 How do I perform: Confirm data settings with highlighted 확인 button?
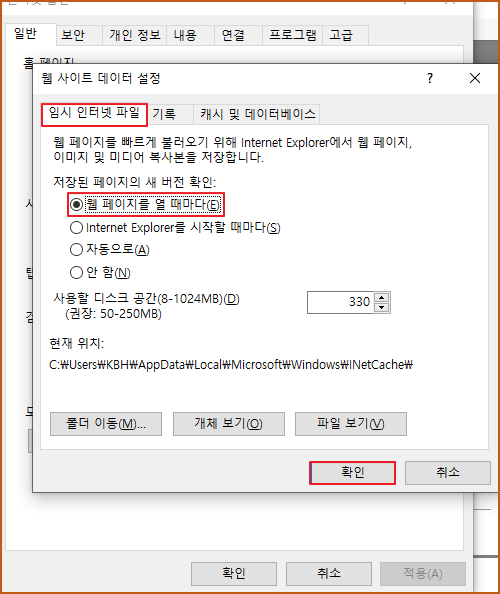coord(352,473)
